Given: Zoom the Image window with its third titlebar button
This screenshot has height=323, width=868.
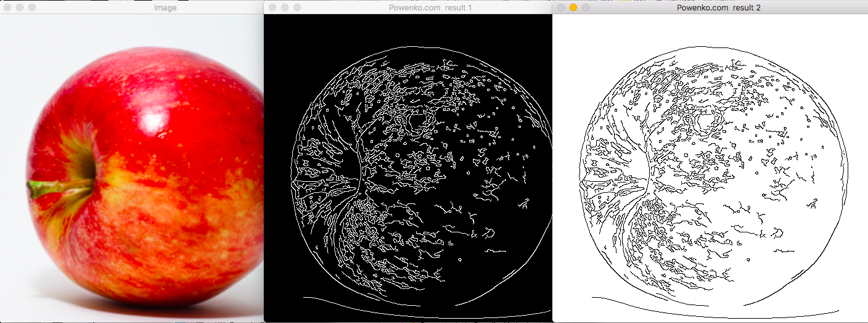Looking at the screenshot, I should coord(31,7).
